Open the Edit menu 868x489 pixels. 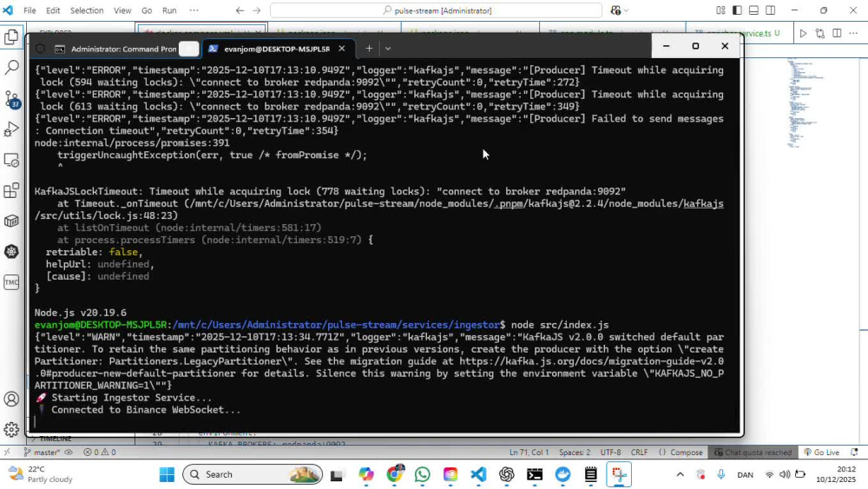pos(53,10)
